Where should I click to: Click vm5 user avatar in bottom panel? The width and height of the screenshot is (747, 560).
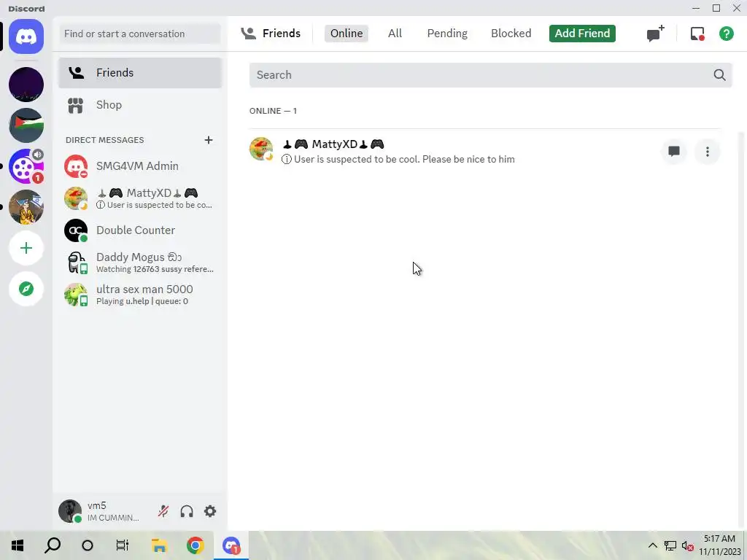70,511
